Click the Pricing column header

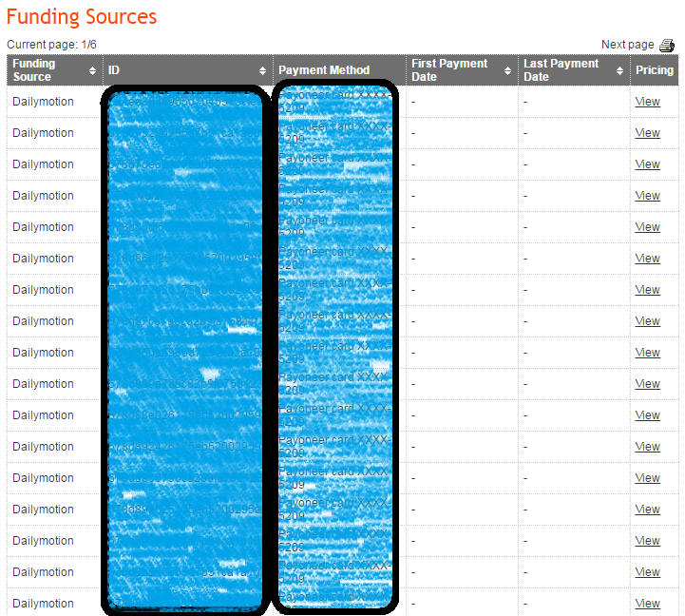[x=654, y=70]
